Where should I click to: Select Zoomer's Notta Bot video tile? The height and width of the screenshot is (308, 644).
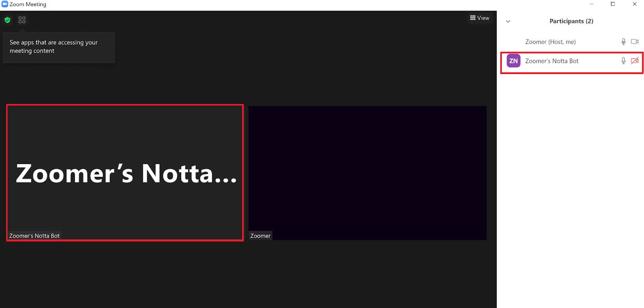(125, 173)
